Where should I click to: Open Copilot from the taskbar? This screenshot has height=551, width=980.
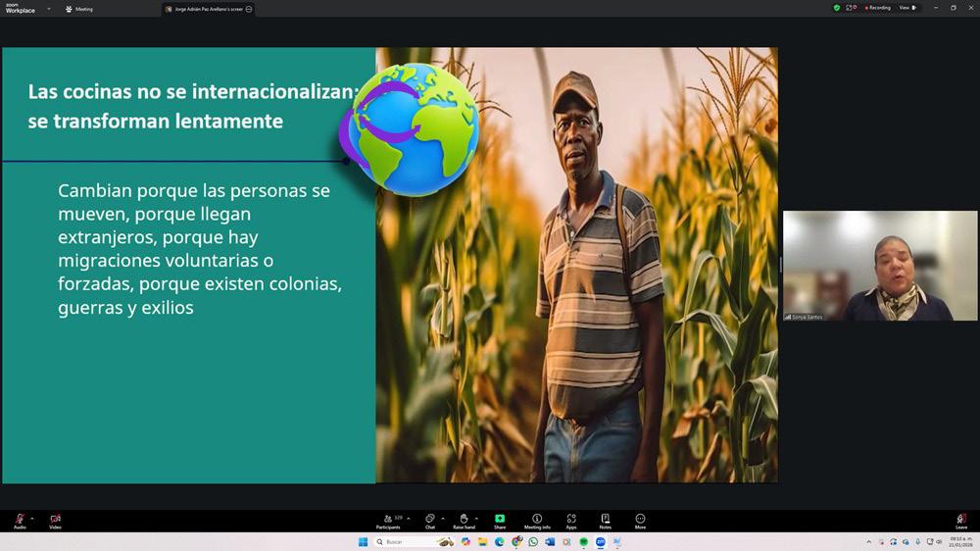465,541
